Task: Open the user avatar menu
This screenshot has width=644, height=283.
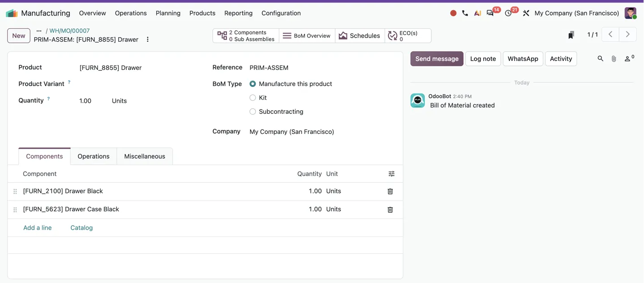Action: pos(631,13)
